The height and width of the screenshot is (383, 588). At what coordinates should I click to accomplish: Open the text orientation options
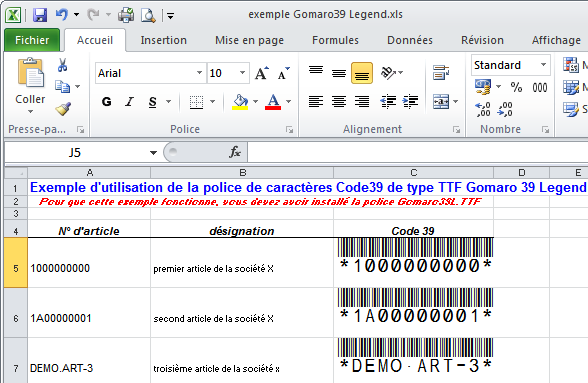coord(392,72)
